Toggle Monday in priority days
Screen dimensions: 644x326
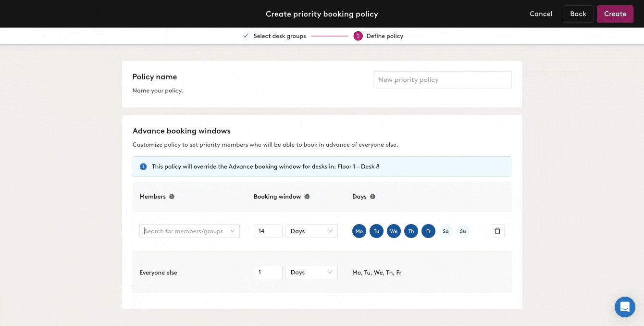point(359,231)
